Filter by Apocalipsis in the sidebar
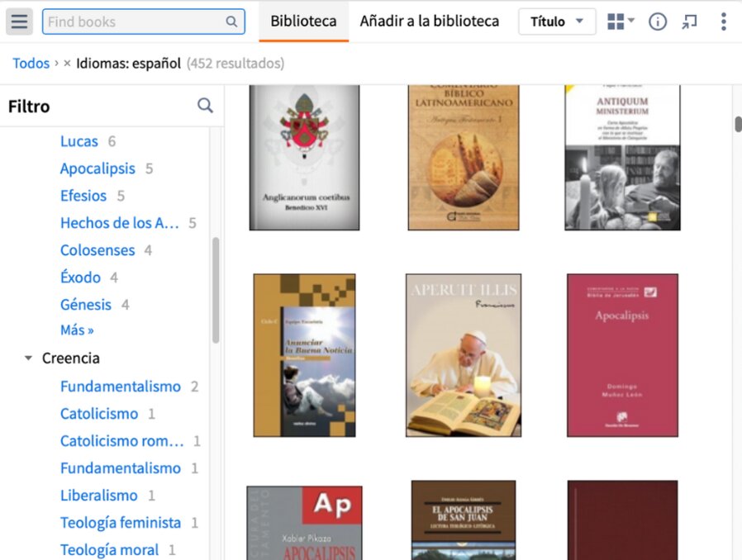 (98, 168)
